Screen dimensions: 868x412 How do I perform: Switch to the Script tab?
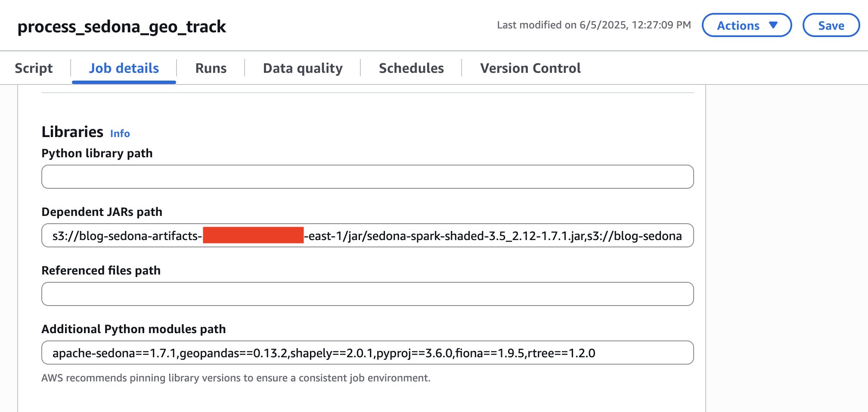click(34, 68)
